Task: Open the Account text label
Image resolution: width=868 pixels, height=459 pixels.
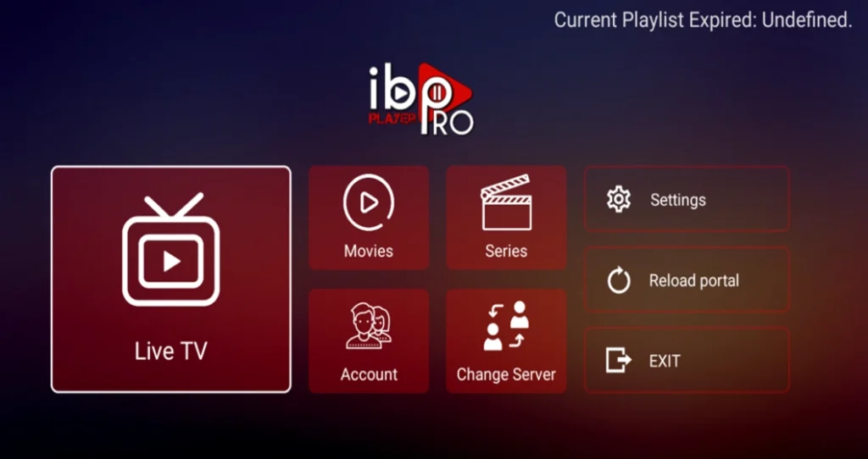Action: point(368,374)
